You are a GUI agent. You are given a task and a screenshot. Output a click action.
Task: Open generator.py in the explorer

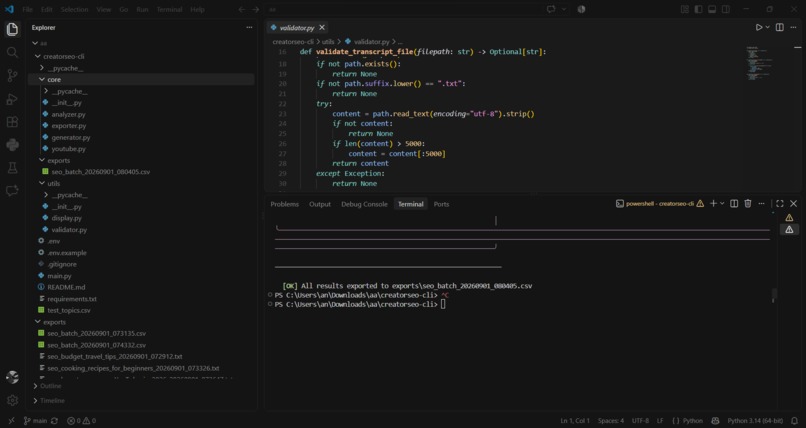(x=70, y=137)
